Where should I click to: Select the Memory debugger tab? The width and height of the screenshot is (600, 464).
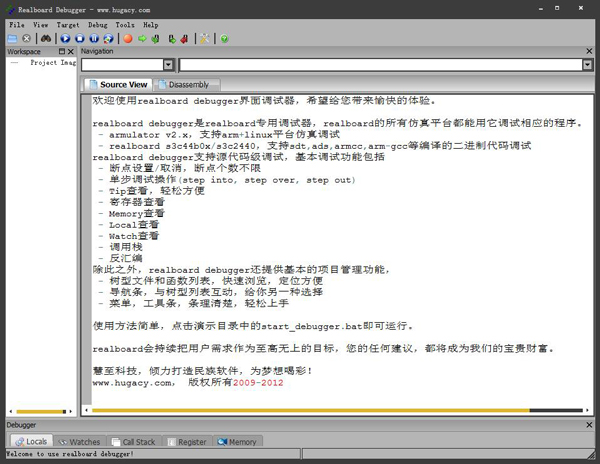coord(237,442)
